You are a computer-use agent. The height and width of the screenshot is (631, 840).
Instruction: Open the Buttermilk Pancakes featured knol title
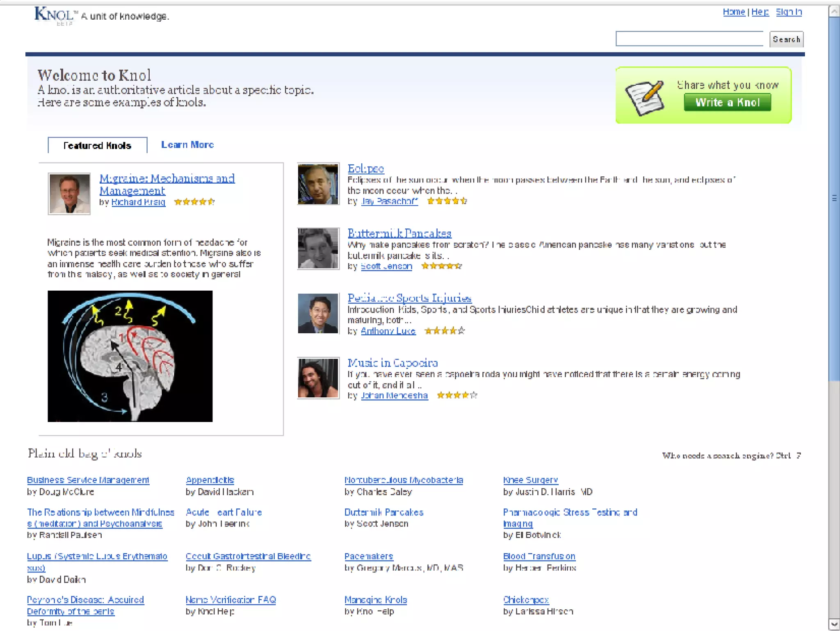coord(399,233)
